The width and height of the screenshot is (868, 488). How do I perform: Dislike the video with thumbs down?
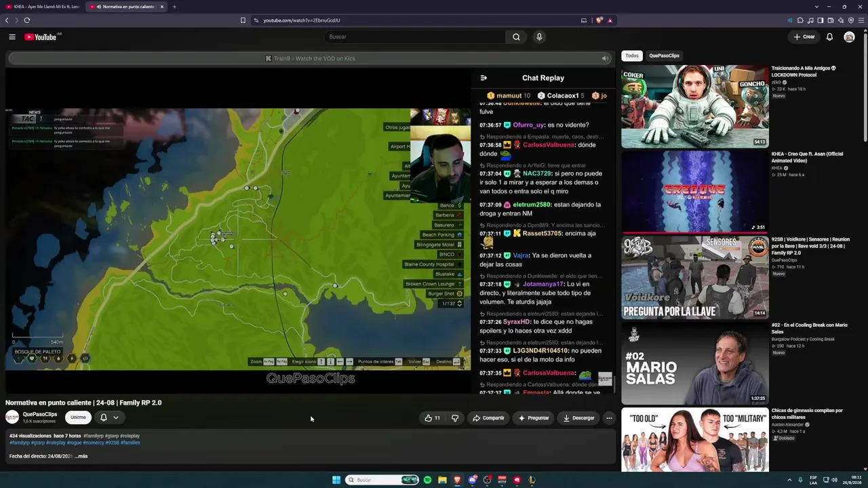tap(455, 418)
